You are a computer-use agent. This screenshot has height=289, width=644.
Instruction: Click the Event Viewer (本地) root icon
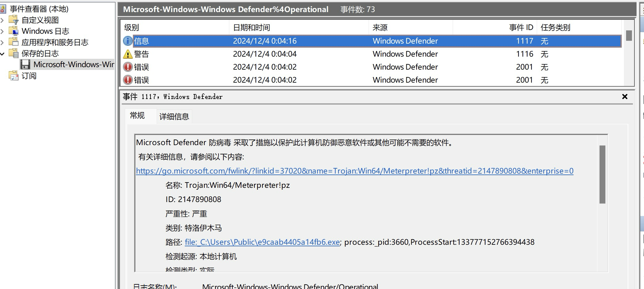coord(3,9)
